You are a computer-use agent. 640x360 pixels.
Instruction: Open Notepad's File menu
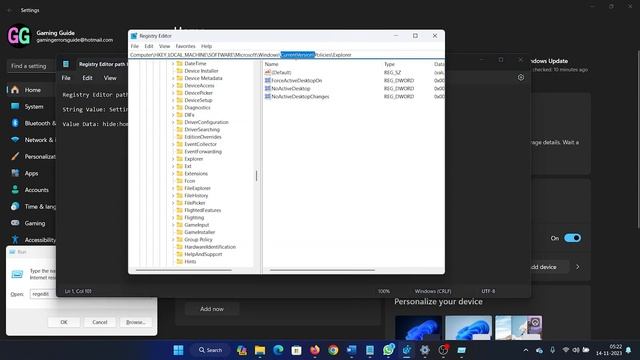(x=66, y=78)
